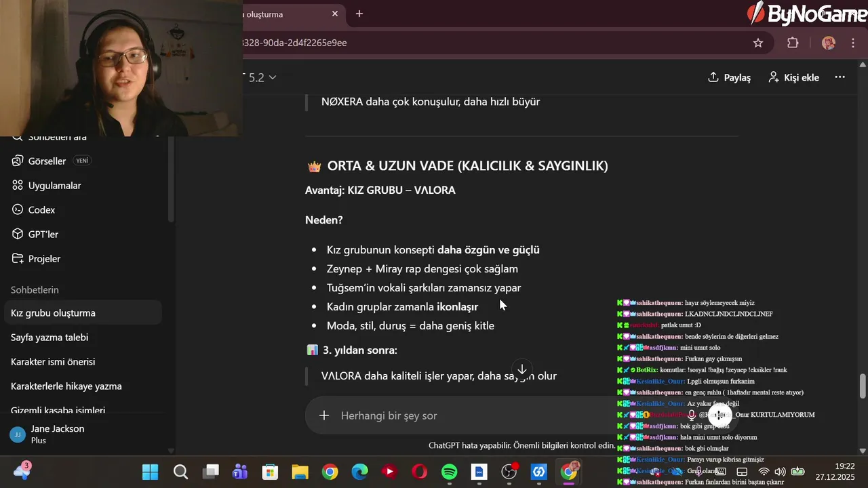The height and width of the screenshot is (488, 868).
Task: Open the Windows Start menu
Action: [x=150, y=472]
